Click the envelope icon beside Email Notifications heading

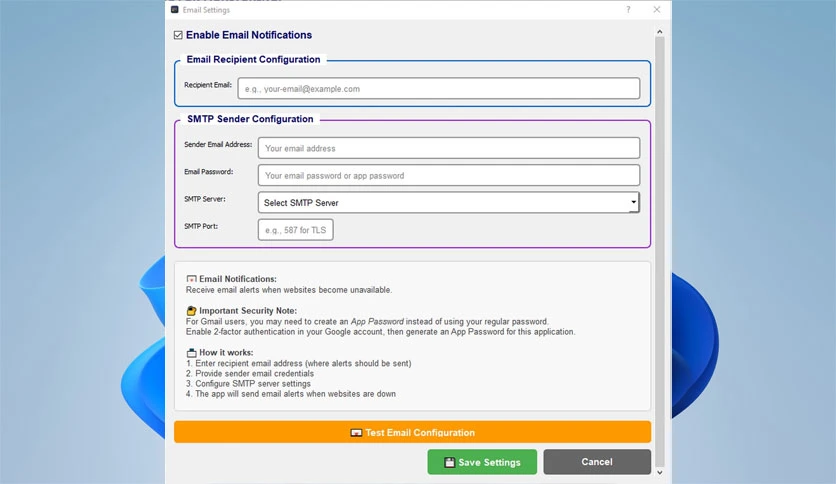pyautogui.click(x=191, y=279)
